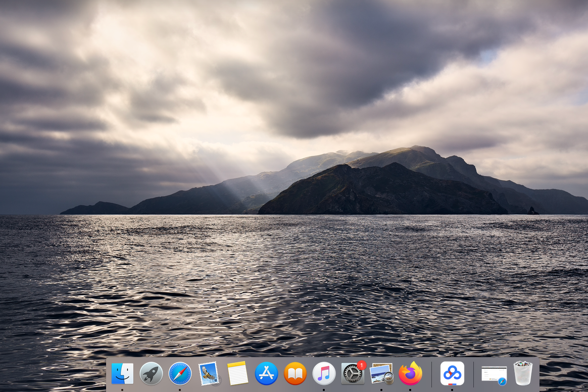The width and height of the screenshot is (588, 392).
Task: Open the App Store
Action: click(x=266, y=374)
